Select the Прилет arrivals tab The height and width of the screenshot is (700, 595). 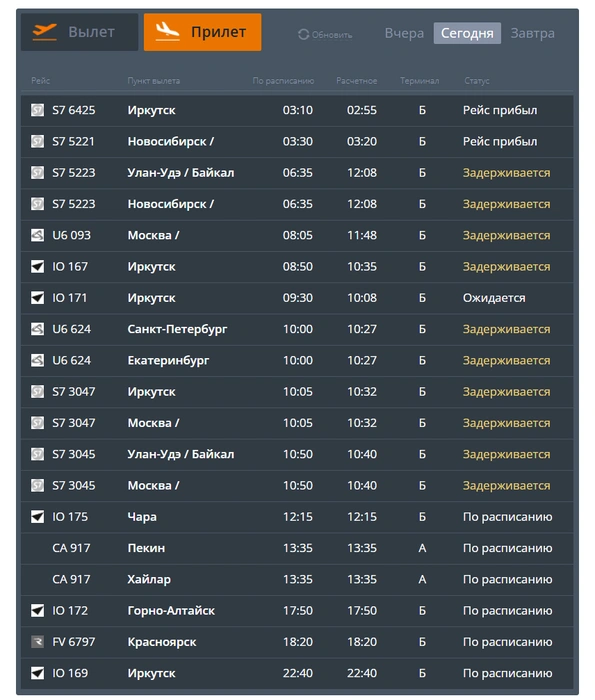[202, 32]
